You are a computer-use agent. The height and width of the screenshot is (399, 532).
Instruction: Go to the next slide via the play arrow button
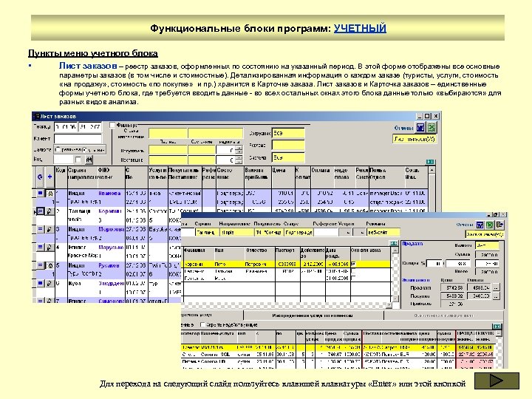tap(497, 381)
